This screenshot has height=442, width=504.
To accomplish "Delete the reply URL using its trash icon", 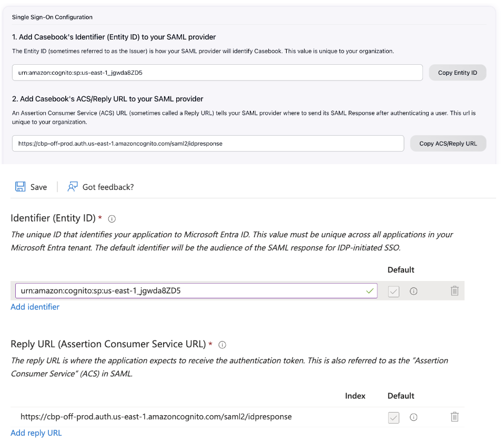I will (x=455, y=416).
